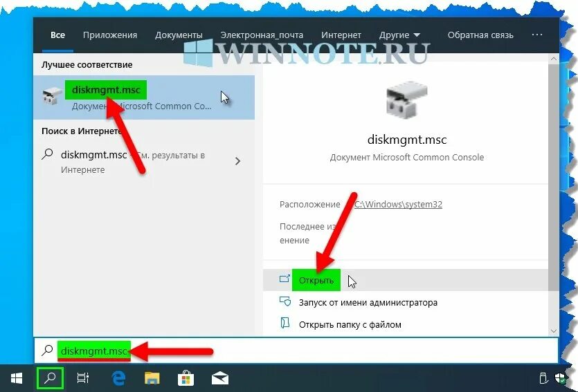The height and width of the screenshot is (392, 578).
Task: Open the Windows Start menu
Action: click(x=17, y=378)
